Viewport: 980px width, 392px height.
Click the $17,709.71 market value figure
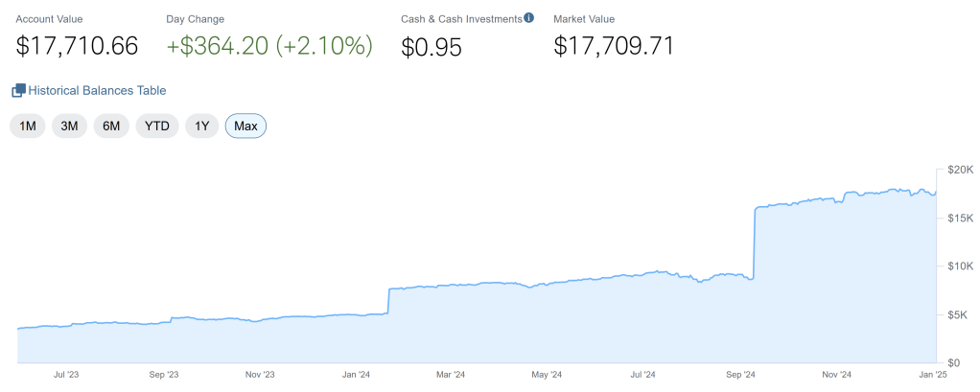coord(615,45)
